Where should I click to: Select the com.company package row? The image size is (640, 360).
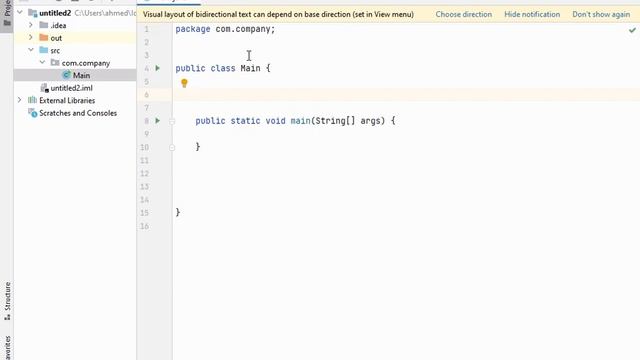75,63
